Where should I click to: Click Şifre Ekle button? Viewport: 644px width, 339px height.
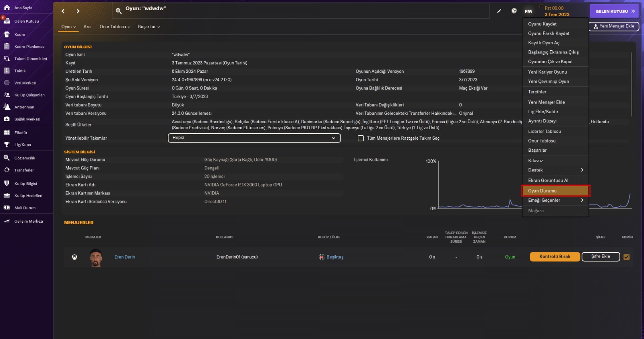point(601,257)
